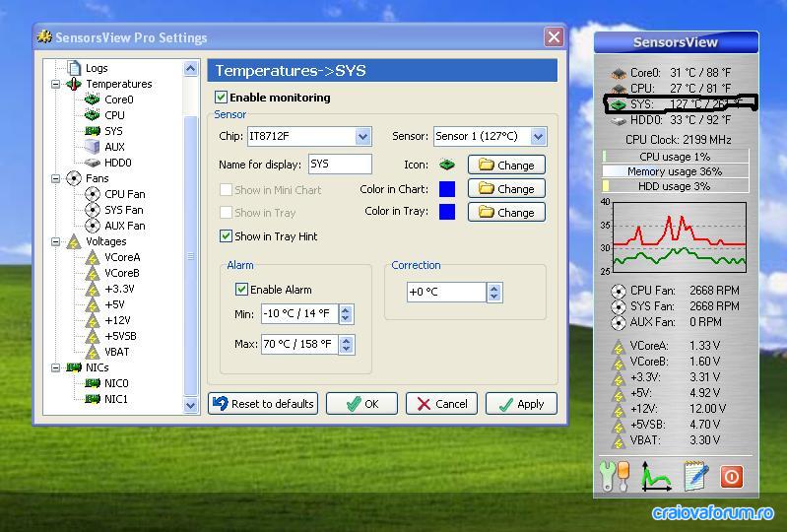This screenshot has height=532, width=787.
Task: Click the OK button
Action: click(x=361, y=404)
